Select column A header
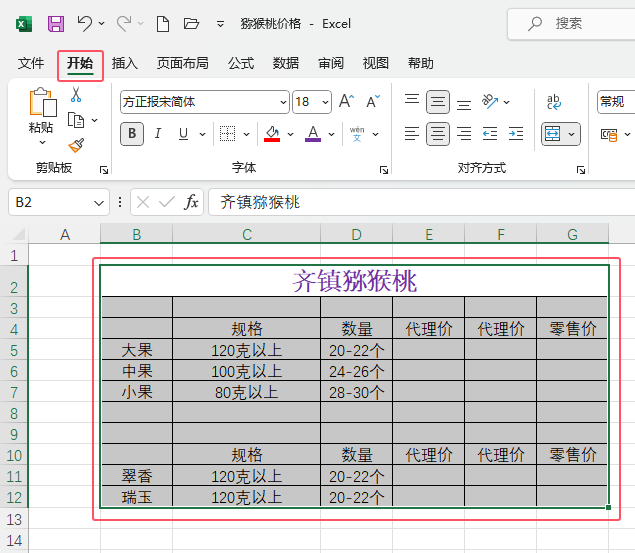Screen dimensions: 635x553 [65, 234]
